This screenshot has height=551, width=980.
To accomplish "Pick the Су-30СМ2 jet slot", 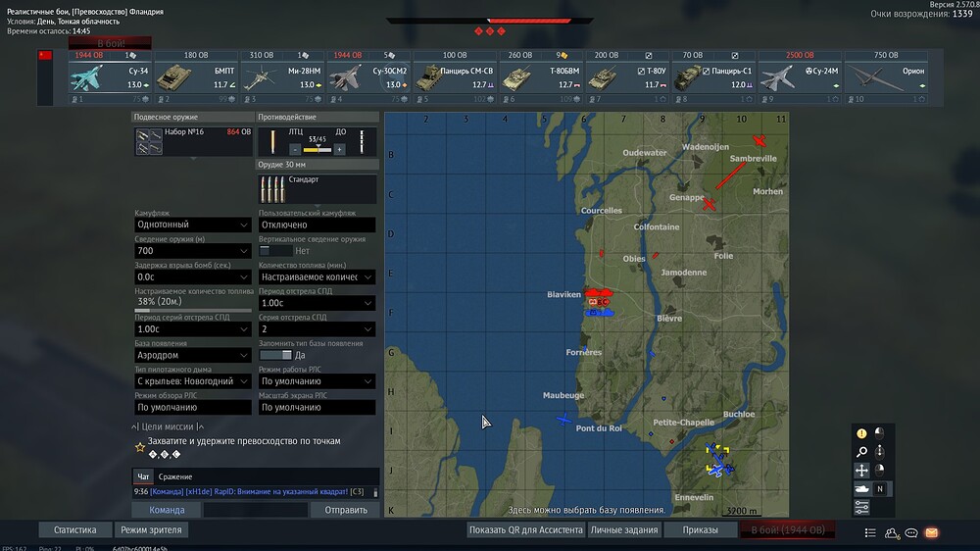I will click(368, 76).
